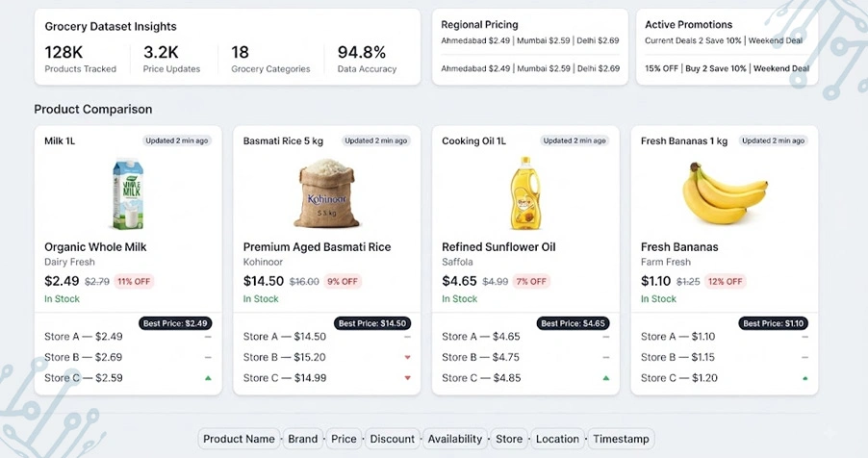Click the crossed-out $16.00 original price
Viewport: 868px width, 458px height.
coord(304,282)
